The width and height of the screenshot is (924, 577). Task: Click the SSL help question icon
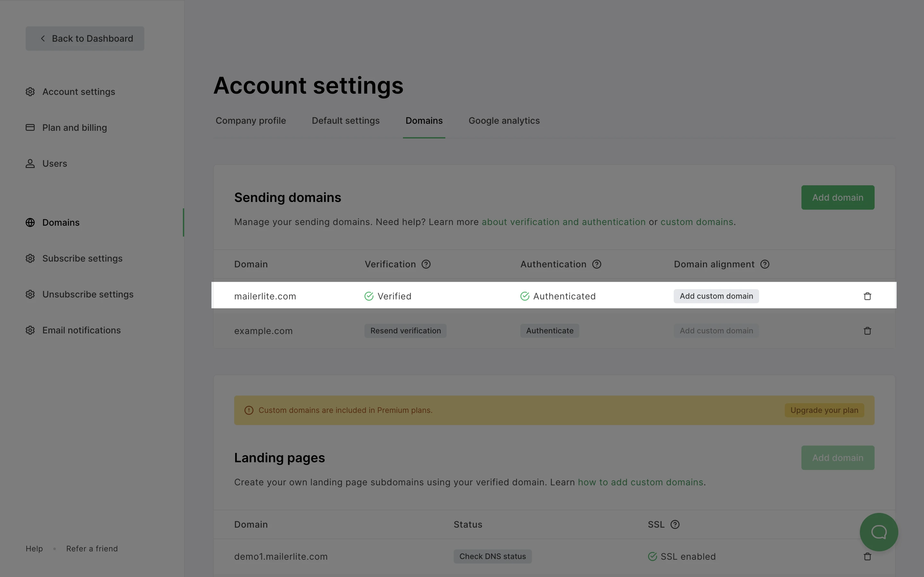(675, 524)
